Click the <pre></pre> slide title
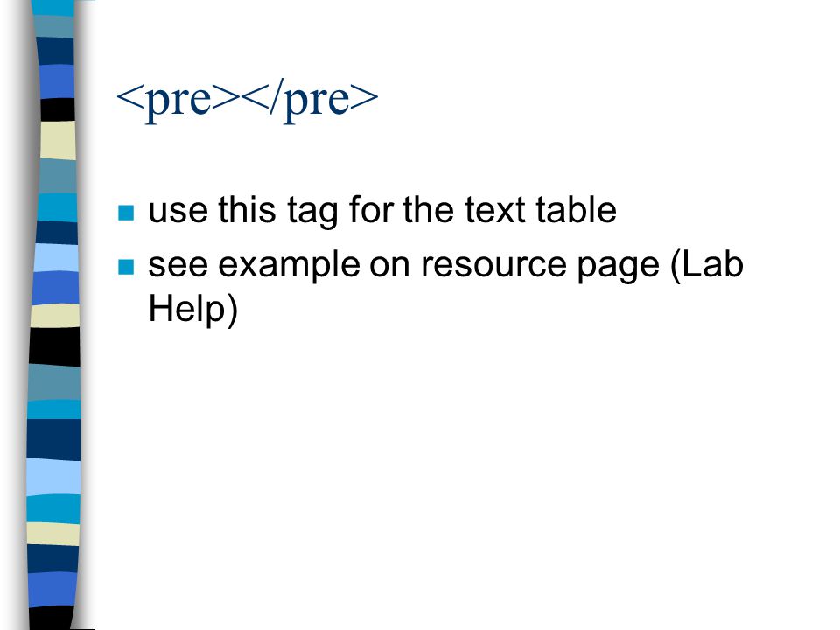Screen dimensions: 840x630 tap(247, 101)
